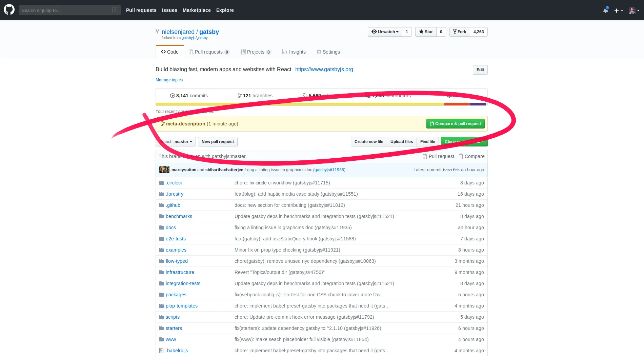Screen dimensions: 644x356
Task: Open the notifications bell
Action: pos(606,10)
